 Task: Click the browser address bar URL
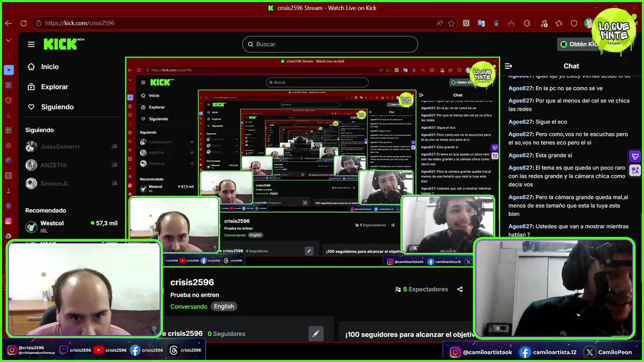(x=79, y=23)
